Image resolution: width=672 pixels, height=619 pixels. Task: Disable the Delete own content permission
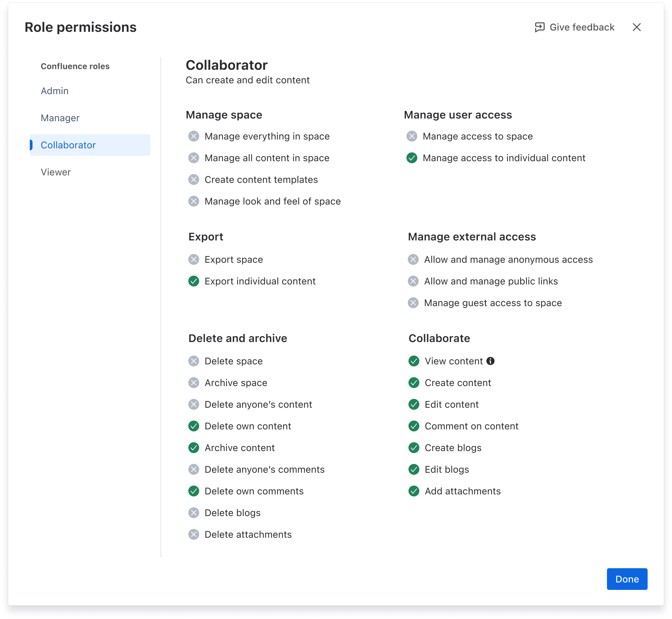coord(193,426)
